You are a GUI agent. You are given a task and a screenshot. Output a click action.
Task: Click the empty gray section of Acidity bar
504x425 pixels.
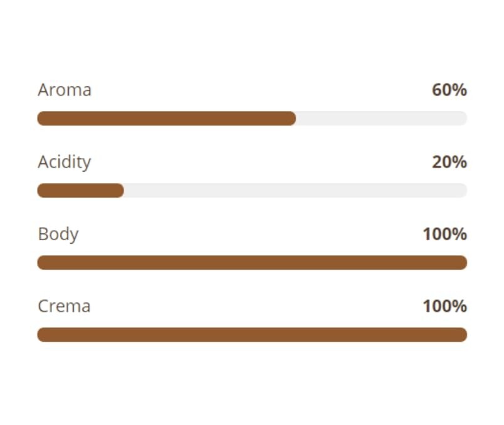[x=295, y=191]
